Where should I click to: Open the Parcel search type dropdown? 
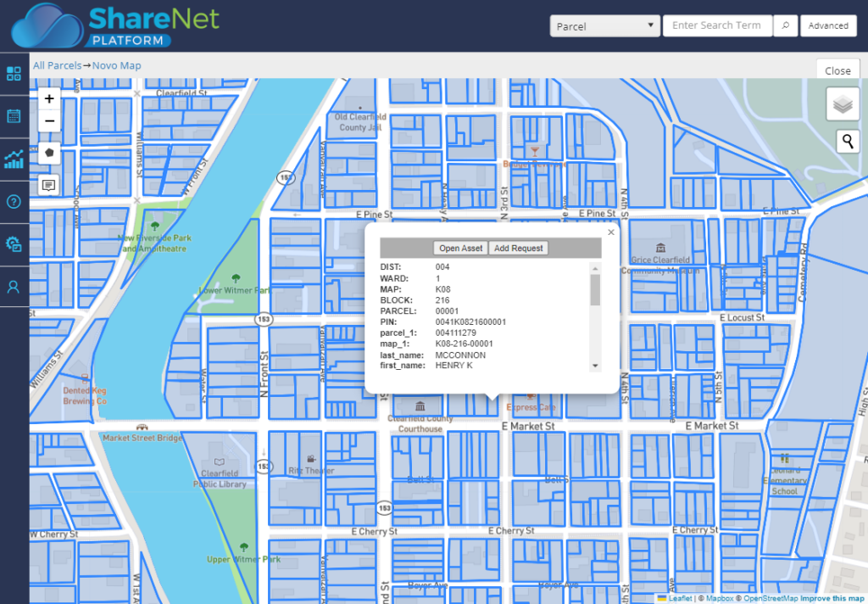click(x=604, y=26)
